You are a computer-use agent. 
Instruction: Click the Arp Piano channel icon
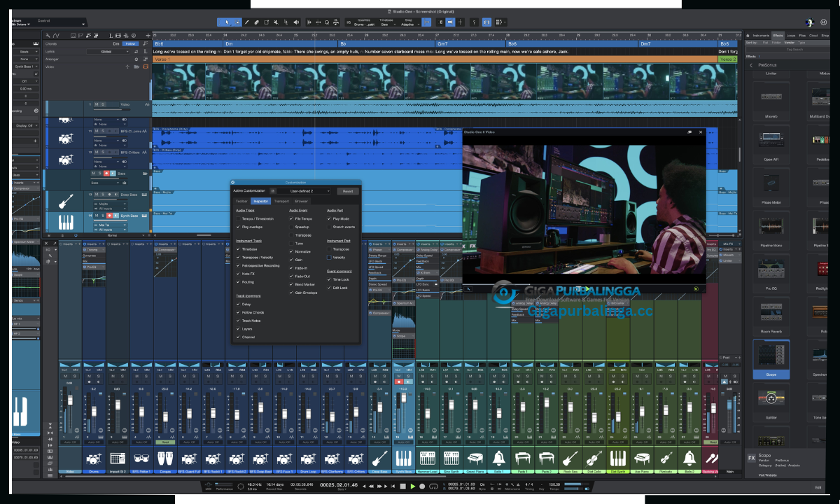(641, 458)
